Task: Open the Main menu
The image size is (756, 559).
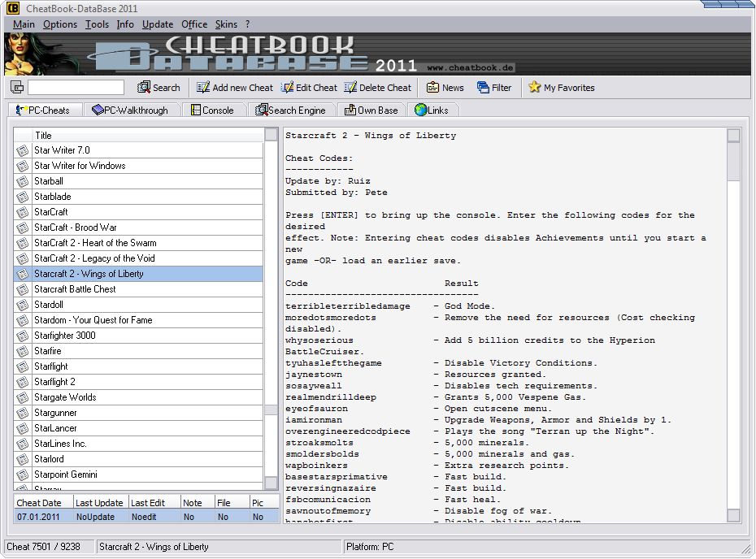Action: point(24,24)
